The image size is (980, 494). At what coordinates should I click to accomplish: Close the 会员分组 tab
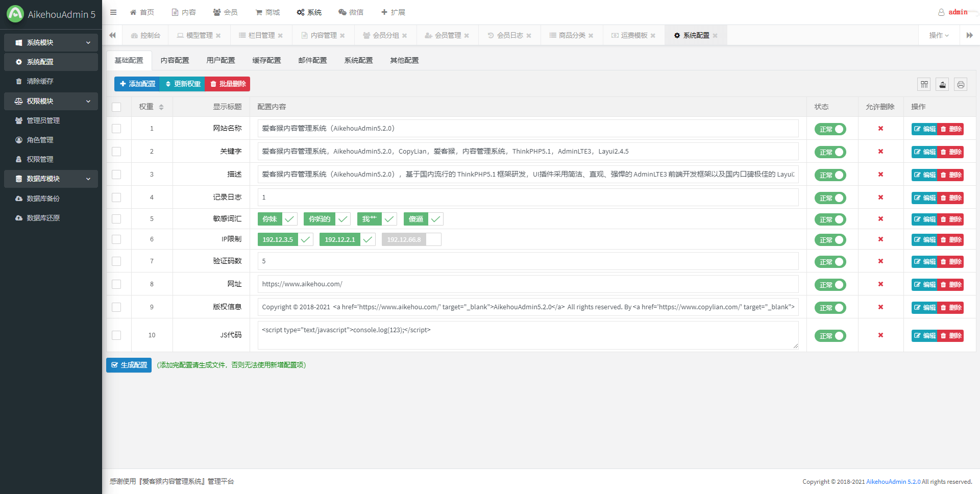(405, 36)
